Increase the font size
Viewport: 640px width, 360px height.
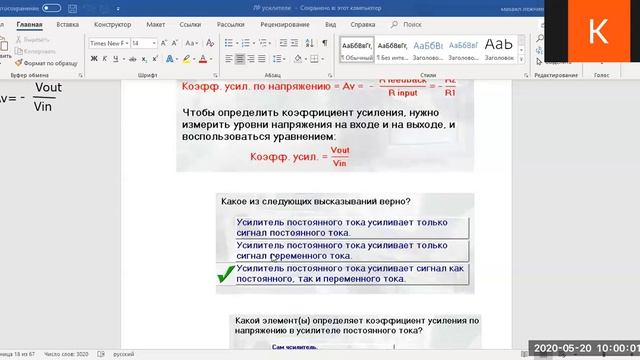pyautogui.click(x=164, y=43)
